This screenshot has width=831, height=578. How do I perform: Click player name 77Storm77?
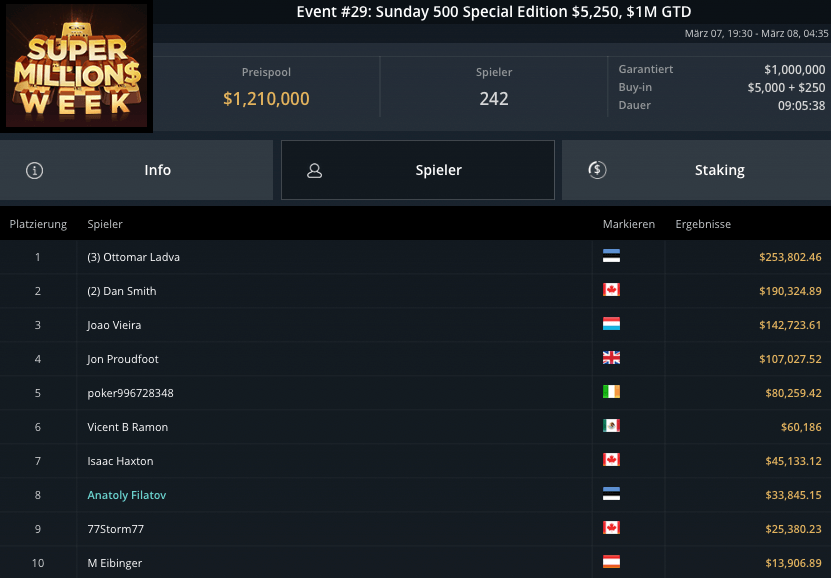pos(116,529)
